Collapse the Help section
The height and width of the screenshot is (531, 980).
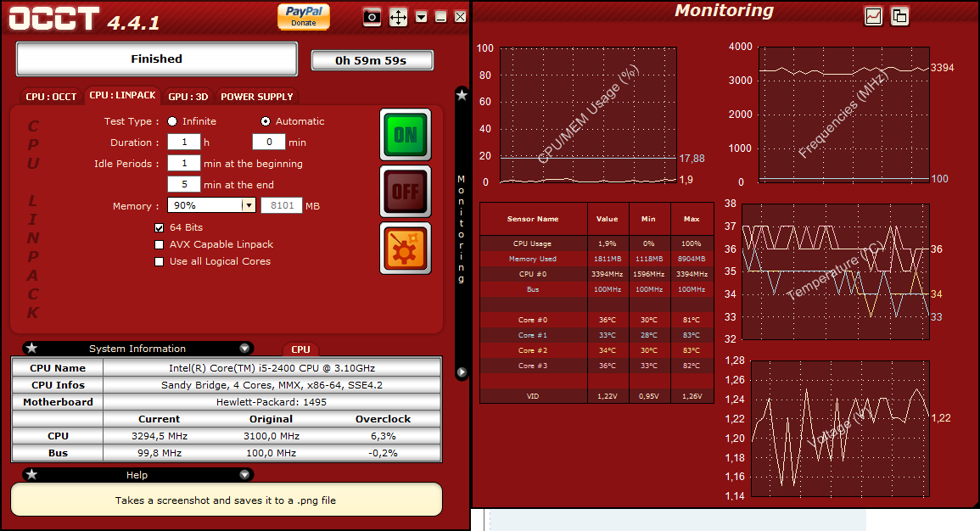click(x=244, y=475)
